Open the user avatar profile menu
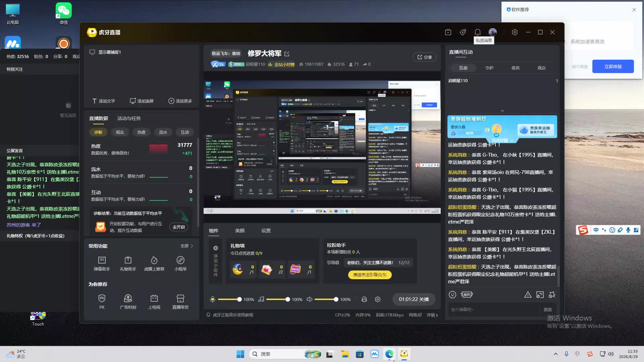This screenshot has width=644, height=362. (493, 32)
